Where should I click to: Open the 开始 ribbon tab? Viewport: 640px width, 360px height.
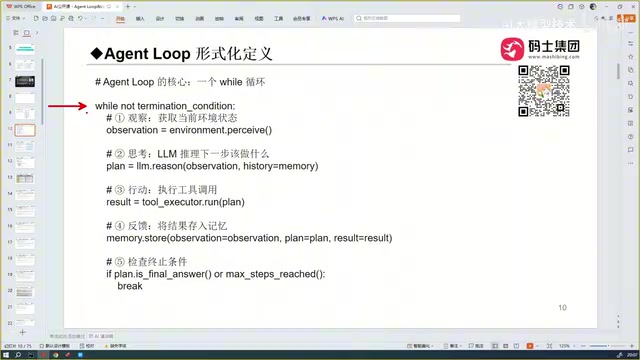120,18
